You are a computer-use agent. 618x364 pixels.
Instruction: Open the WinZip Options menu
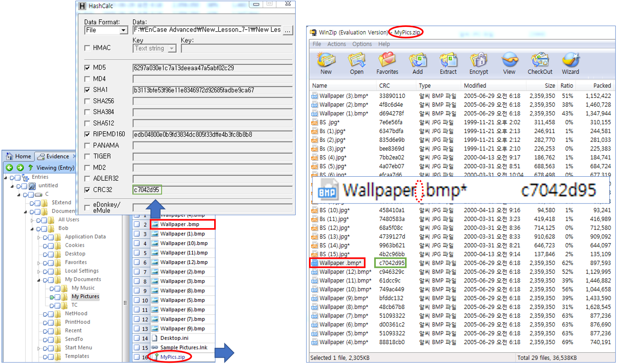(362, 44)
